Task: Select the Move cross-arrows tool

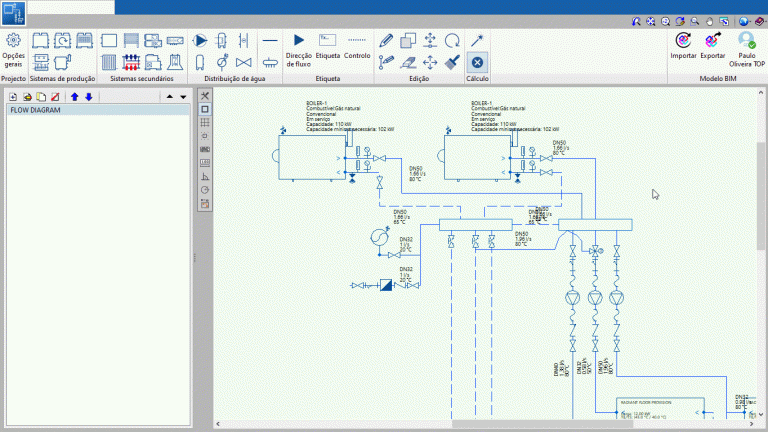Action: point(430,62)
